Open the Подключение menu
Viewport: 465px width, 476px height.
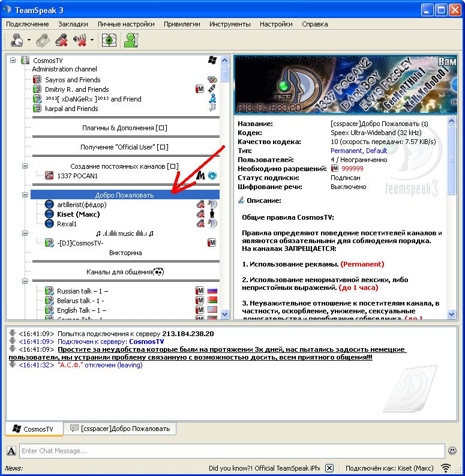pyautogui.click(x=28, y=24)
